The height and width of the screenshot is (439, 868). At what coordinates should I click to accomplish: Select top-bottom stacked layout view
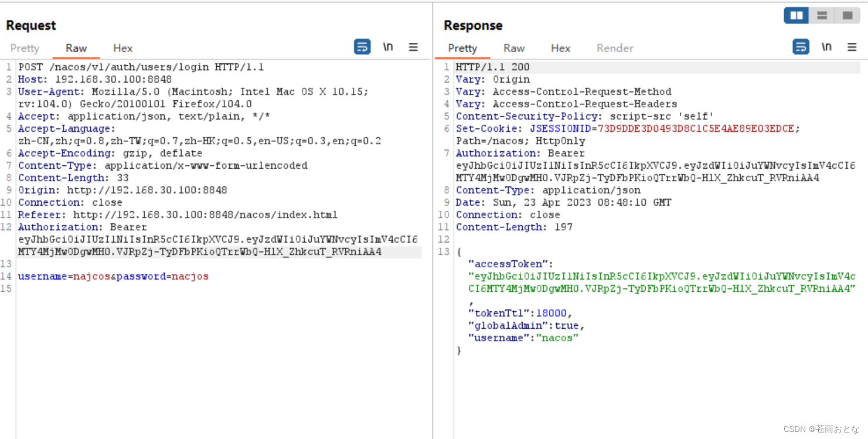tap(822, 16)
